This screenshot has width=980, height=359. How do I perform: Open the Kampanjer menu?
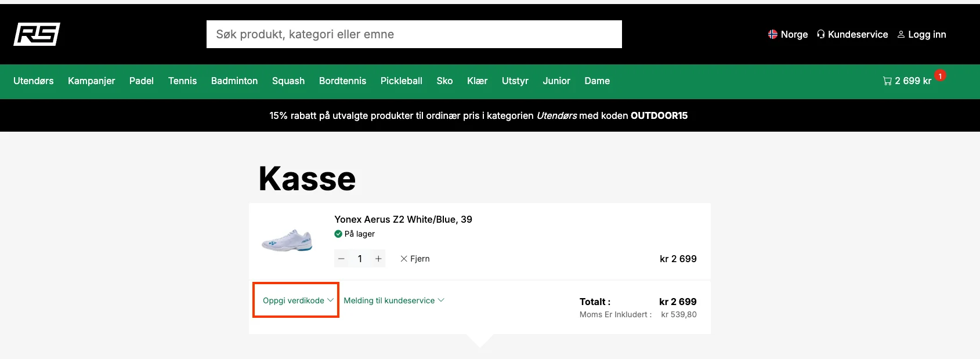pos(92,81)
